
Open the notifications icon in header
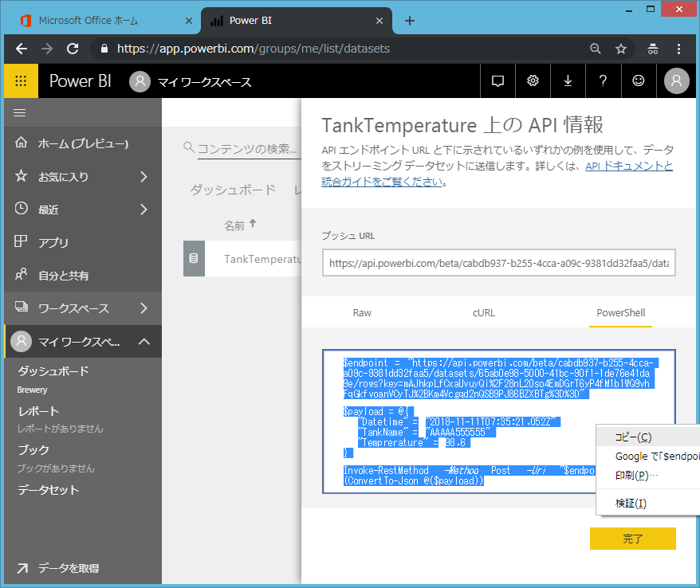click(x=497, y=80)
